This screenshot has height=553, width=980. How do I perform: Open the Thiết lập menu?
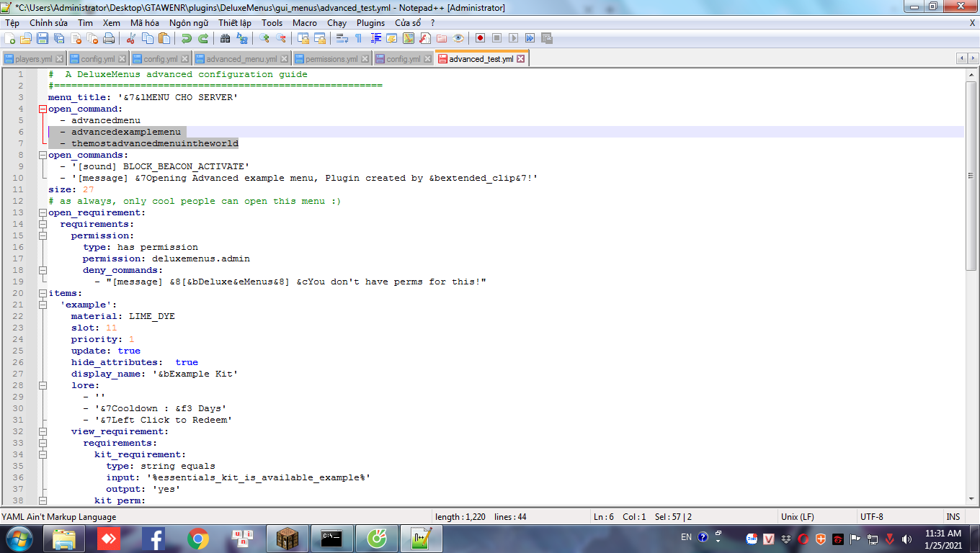pyautogui.click(x=235, y=23)
